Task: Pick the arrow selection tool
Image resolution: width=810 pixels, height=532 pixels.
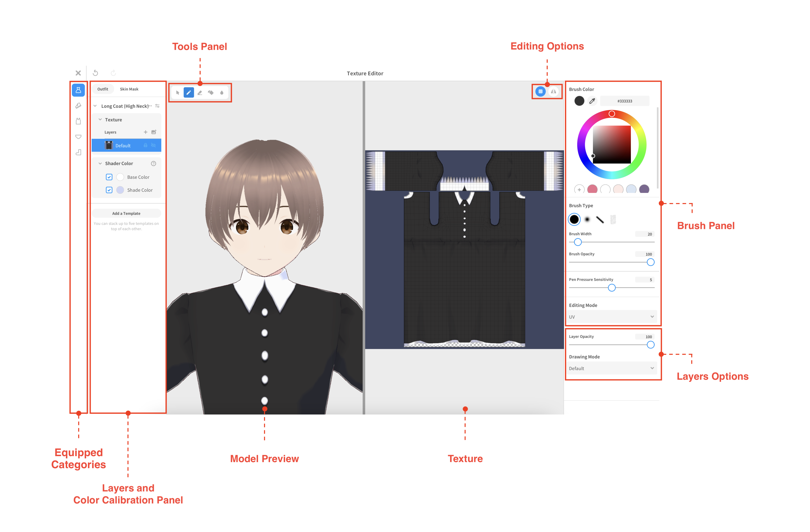Action: [x=178, y=93]
